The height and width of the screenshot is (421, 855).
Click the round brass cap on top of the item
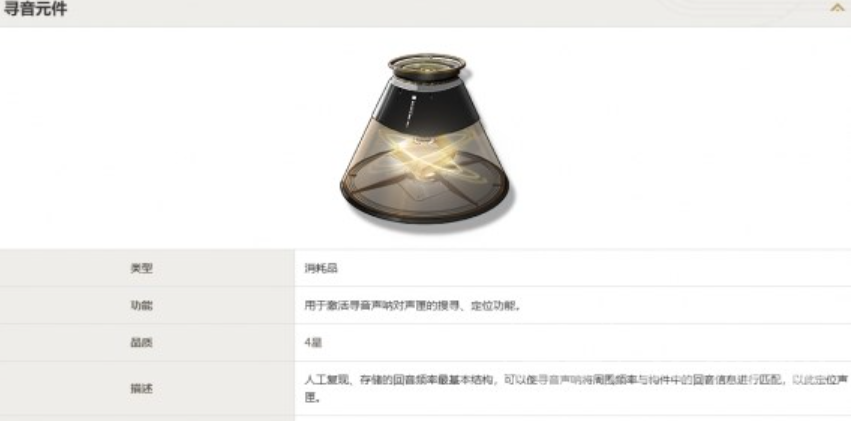pyautogui.click(x=426, y=67)
